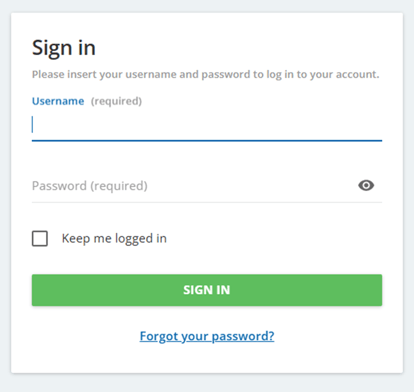Click the Keep me logged in label text
Screen dimensions: 414x392
(x=114, y=239)
